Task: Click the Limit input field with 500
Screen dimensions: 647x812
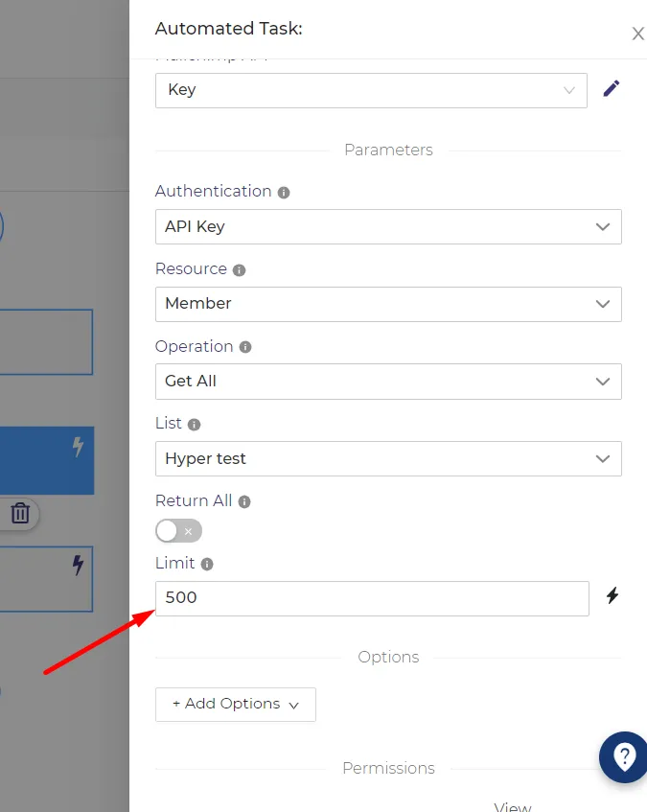Action: pos(372,598)
